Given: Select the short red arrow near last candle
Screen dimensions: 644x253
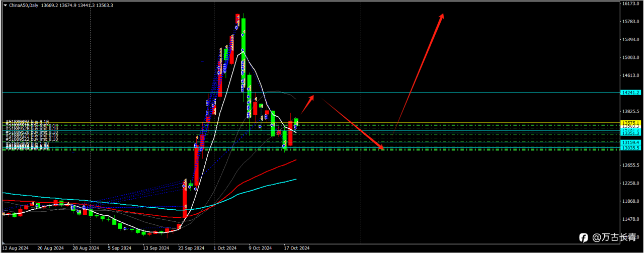Looking at the screenshot, I should [308, 104].
